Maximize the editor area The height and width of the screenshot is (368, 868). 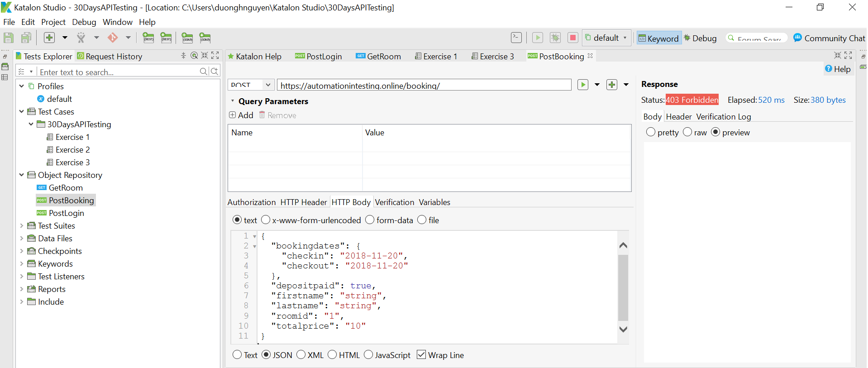(848, 56)
